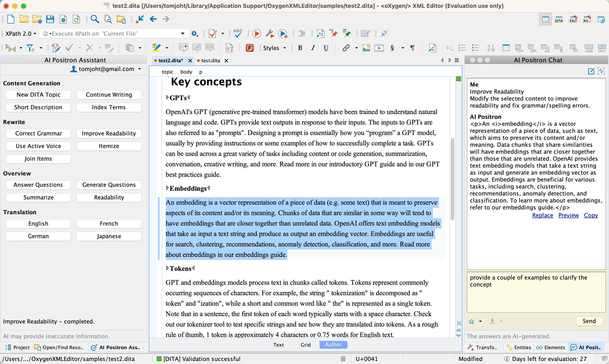
Task: Collapse the Tokens section triangle
Action: click(x=167, y=268)
